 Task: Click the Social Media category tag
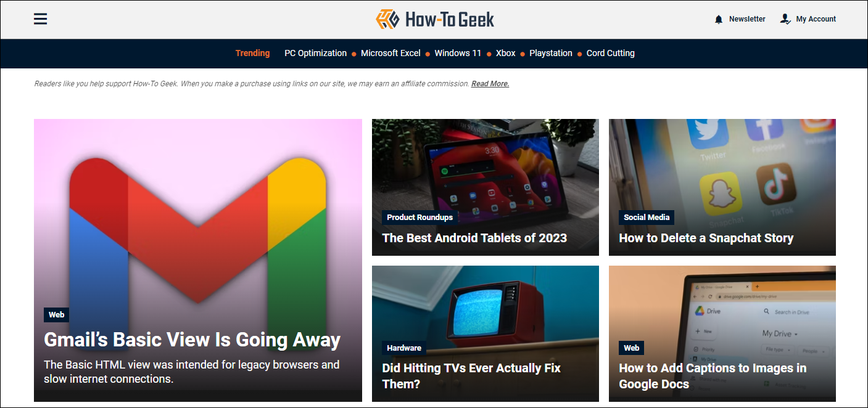(647, 217)
